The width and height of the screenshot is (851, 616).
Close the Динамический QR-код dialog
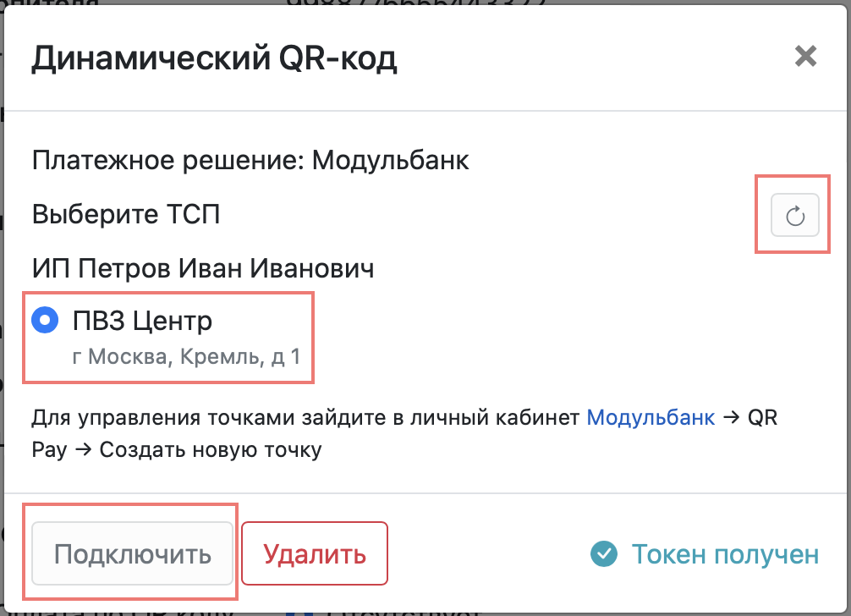pyautogui.click(x=805, y=56)
